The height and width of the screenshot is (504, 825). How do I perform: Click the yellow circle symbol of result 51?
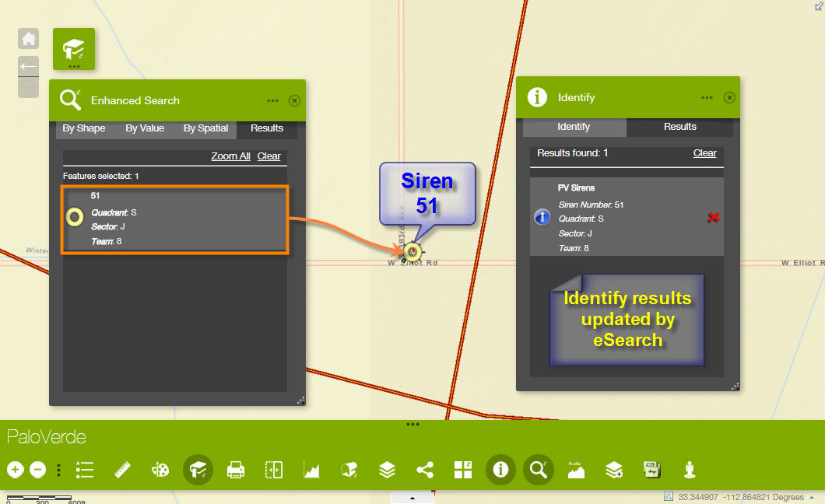click(74, 216)
